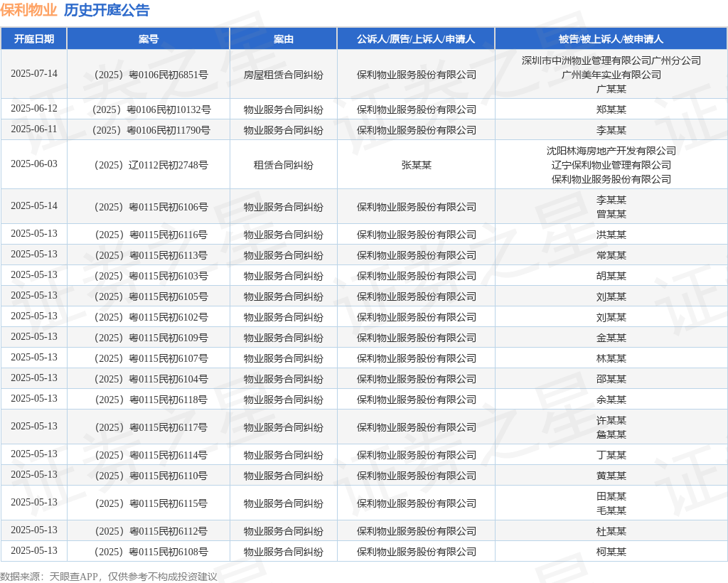This screenshot has height=583, width=728.
Task: Select the date 2025-06-12
Action: [x=34, y=109]
